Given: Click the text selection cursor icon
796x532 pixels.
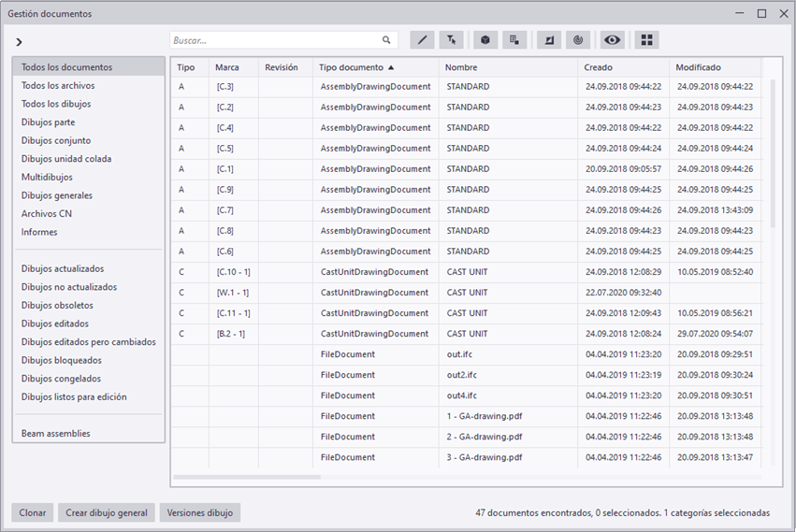Looking at the screenshot, I should [452, 40].
